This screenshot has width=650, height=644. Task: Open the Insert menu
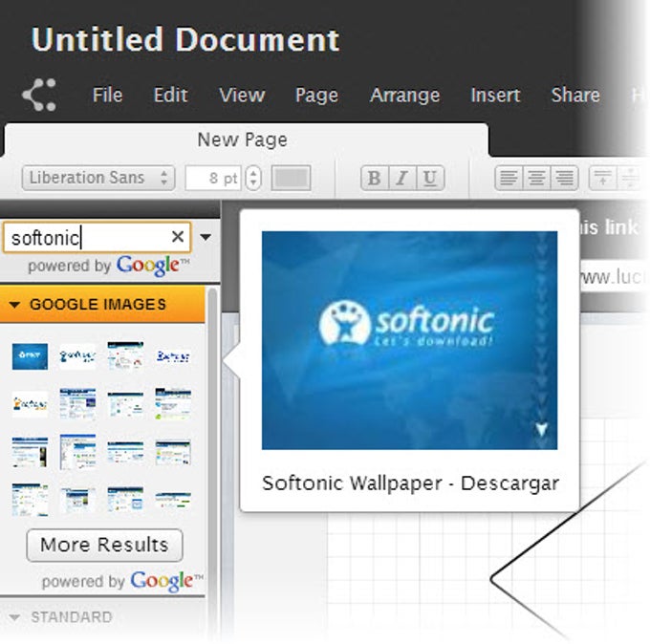pos(495,95)
